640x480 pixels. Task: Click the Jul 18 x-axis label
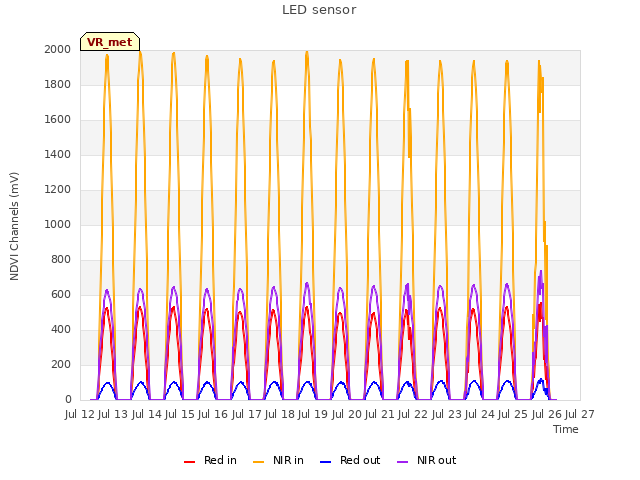pos(280,414)
